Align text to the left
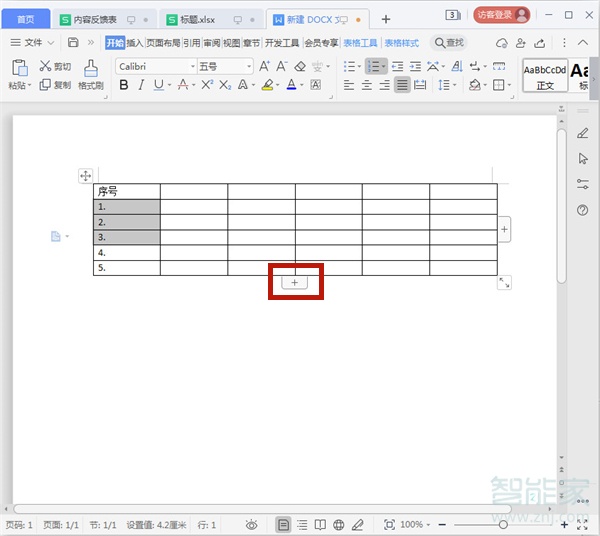The width and height of the screenshot is (600, 536). (349, 85)
